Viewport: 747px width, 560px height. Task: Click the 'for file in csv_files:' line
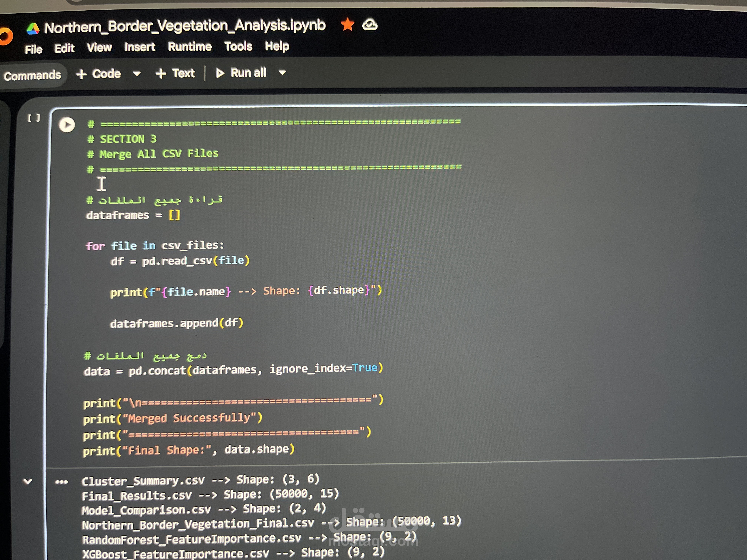click(x=155, y=245)
